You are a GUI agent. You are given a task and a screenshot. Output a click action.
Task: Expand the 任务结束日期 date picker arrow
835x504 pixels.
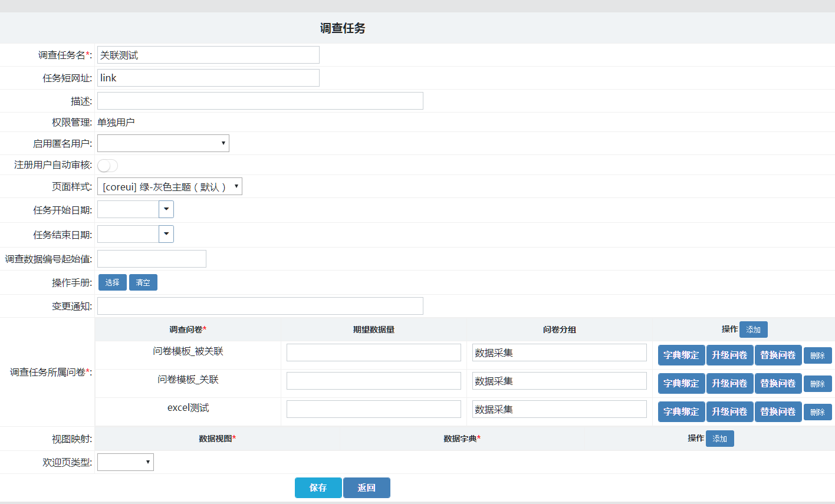(x=166, y=234)
